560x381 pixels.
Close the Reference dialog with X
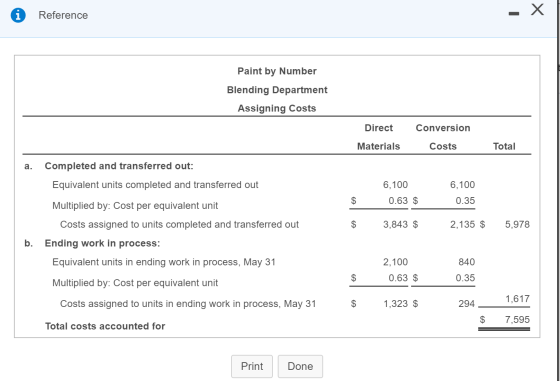[537, 10]
